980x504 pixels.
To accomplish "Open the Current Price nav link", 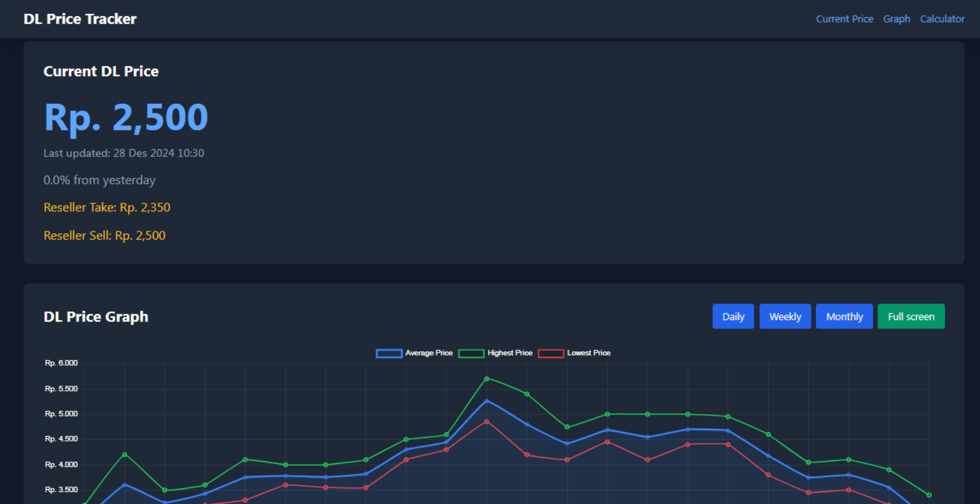I will point(844,19).
